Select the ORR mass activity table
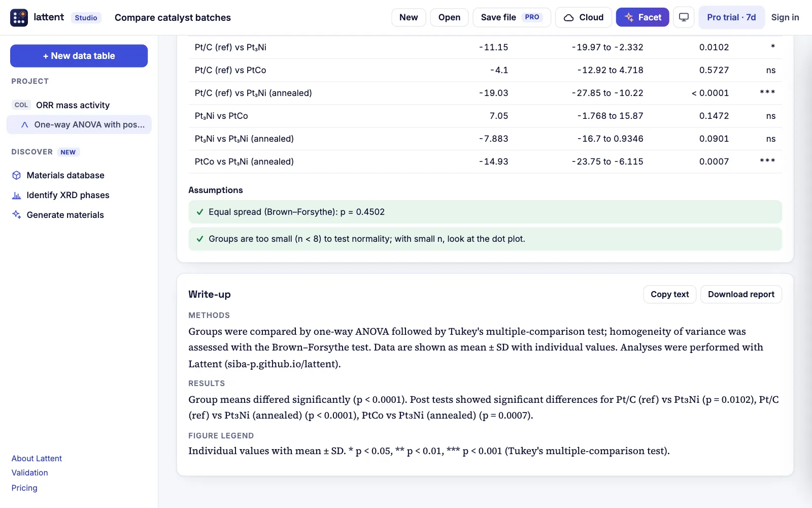Screen dimensions: 812x508 (x=79, y=105)
